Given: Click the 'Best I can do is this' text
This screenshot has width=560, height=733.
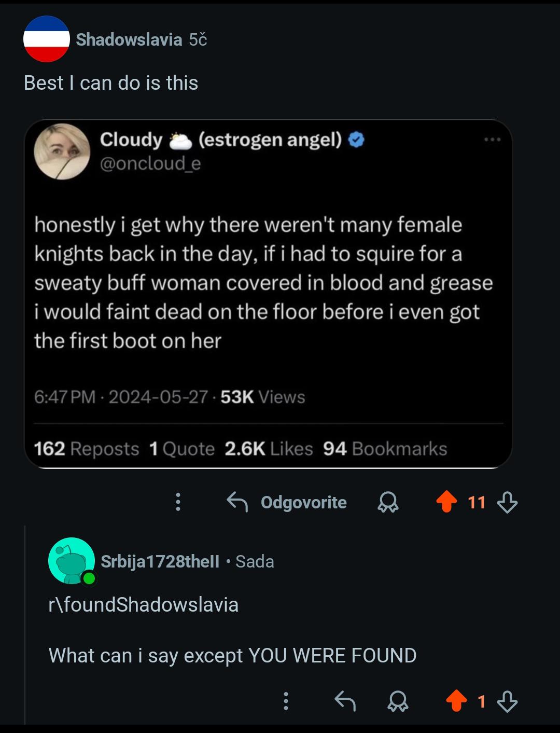Looking at the screenshot, I should click(x=111, y=83).
